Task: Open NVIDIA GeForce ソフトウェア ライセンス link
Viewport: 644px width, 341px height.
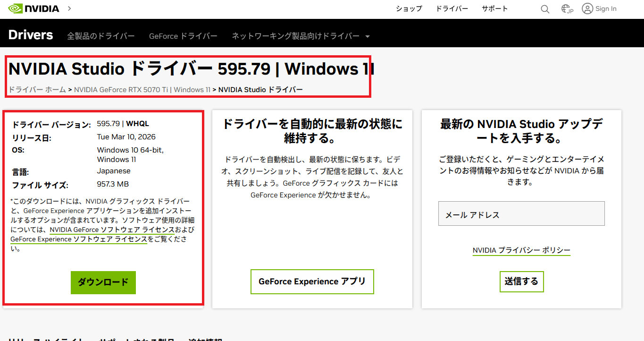Action: pyautogui.click(x=112, y=230)
